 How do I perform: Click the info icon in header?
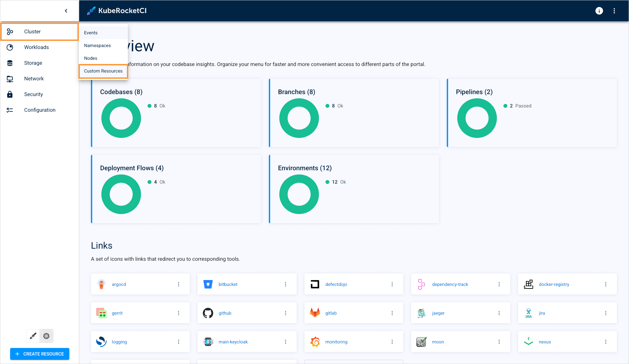tap(599, 11)
